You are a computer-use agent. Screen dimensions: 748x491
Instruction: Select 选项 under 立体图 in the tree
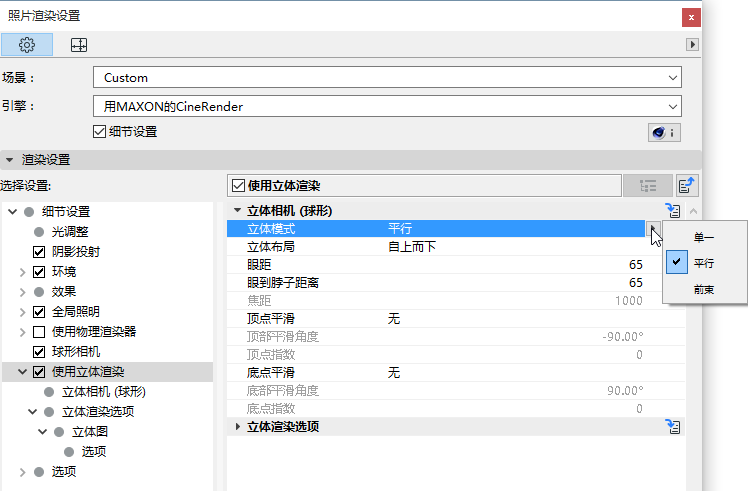click(94, 451)
